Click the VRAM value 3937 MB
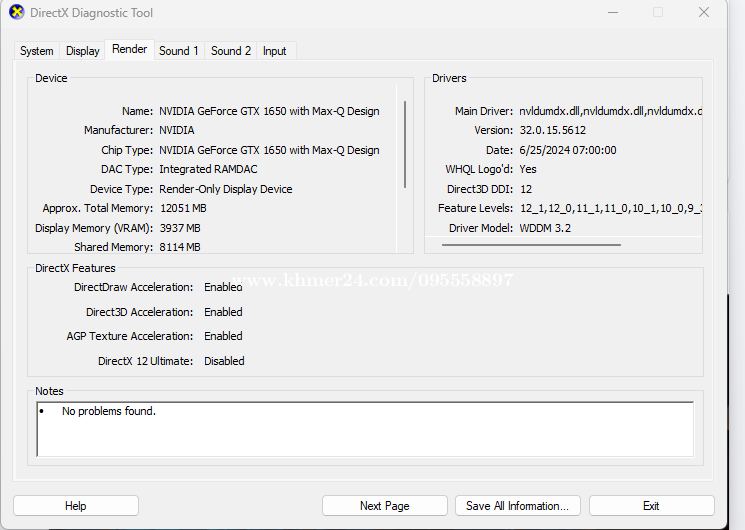745x530 pixels. point(180,228)
